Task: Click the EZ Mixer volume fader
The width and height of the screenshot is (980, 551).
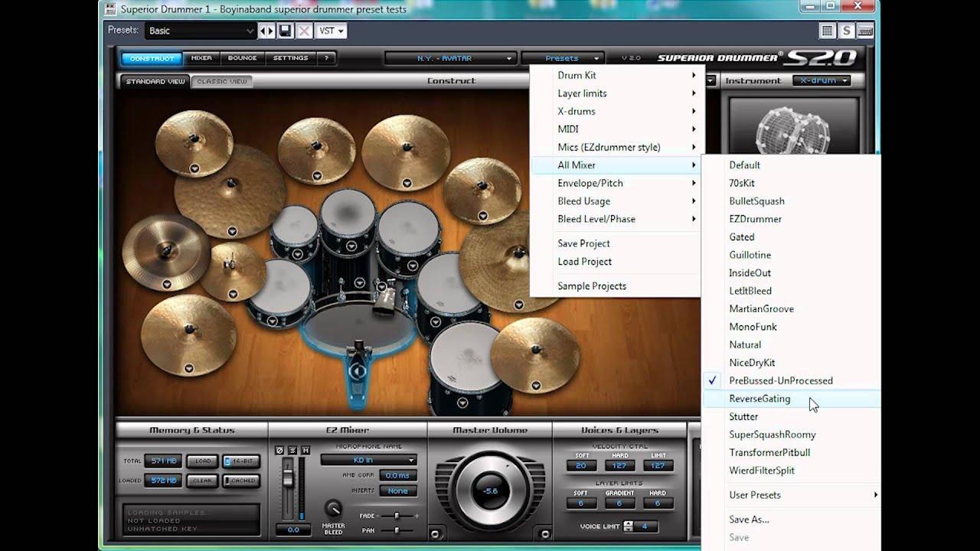Action: [288, 478]
